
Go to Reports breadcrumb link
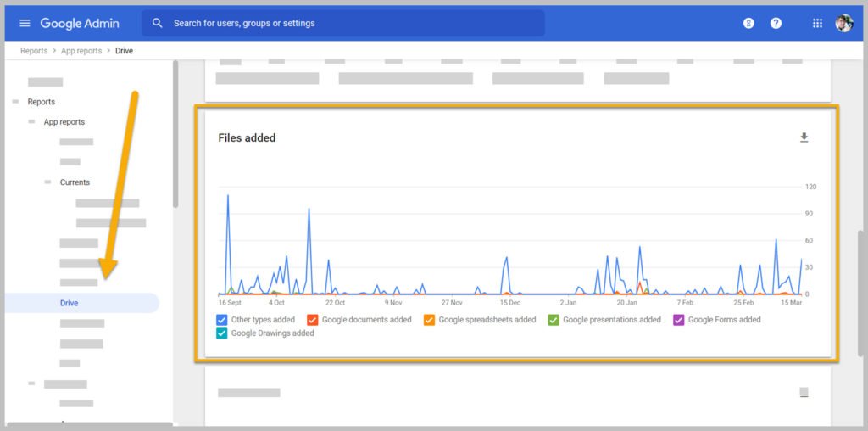click(34, 51)
